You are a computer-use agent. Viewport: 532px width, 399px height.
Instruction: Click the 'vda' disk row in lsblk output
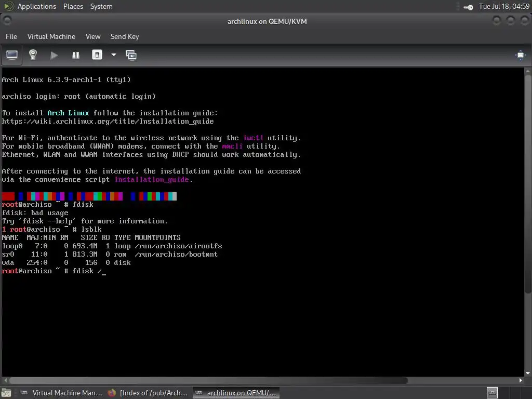pos(66,262)
